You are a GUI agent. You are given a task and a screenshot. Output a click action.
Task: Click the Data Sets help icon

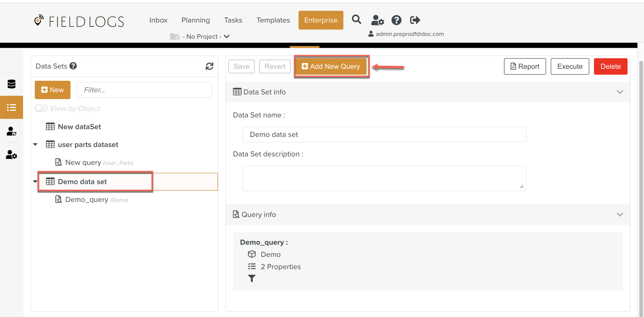(73, 66)
